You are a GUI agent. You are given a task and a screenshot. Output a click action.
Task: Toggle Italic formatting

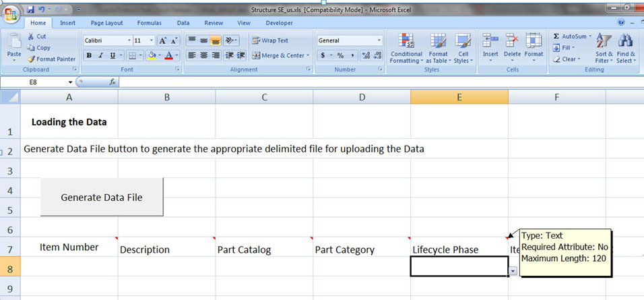pyautogui.click(x=100, y=55)
